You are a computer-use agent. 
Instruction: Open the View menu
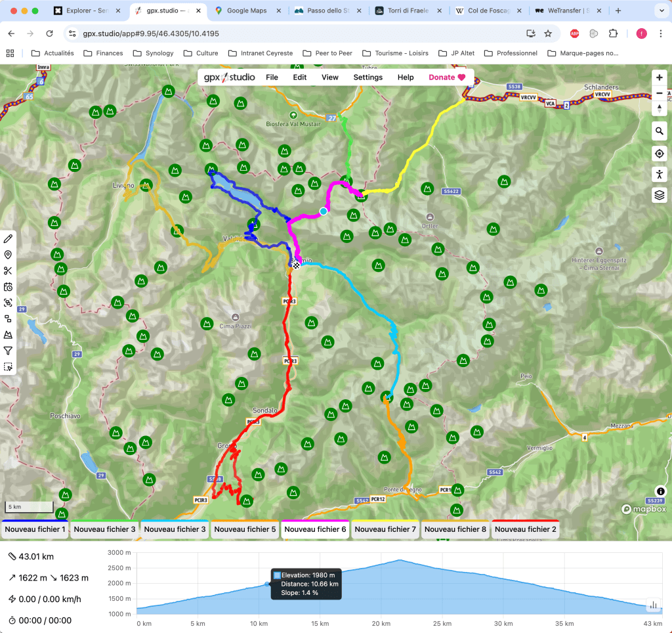point(330,77)
